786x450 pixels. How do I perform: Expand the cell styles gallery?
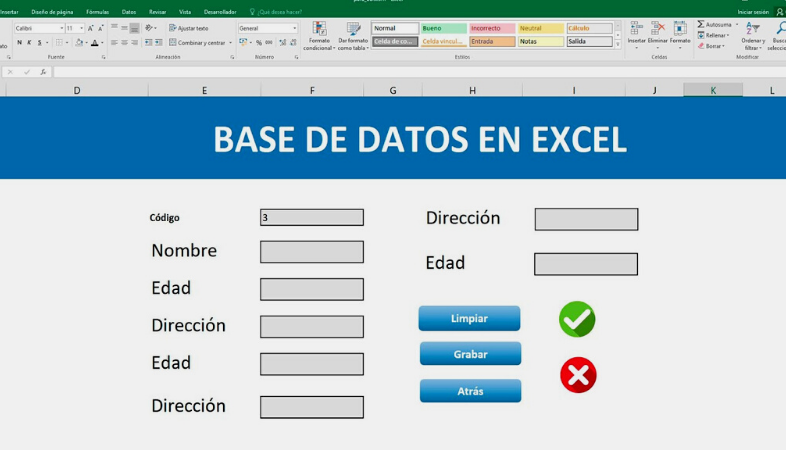click(618, 45)
